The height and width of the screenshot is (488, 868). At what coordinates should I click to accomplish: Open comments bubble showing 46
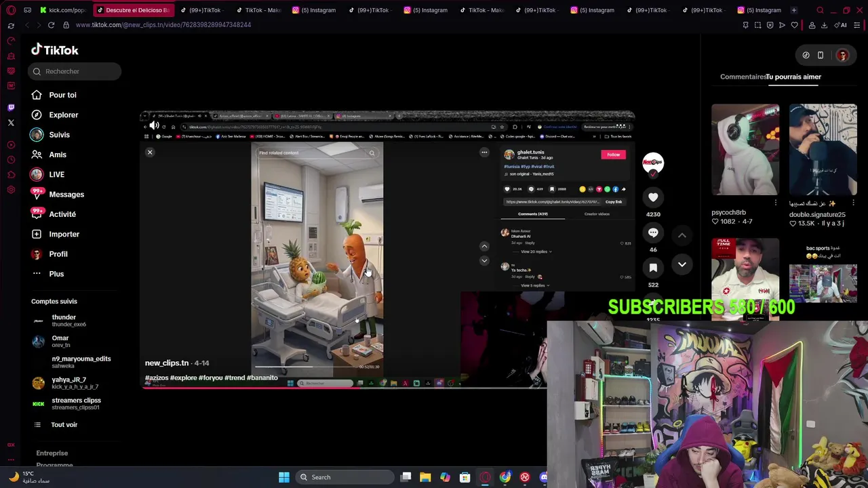653,232
